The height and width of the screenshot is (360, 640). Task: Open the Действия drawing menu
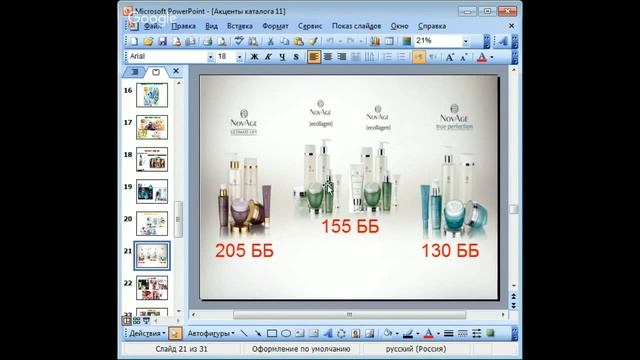click(147, 333)
